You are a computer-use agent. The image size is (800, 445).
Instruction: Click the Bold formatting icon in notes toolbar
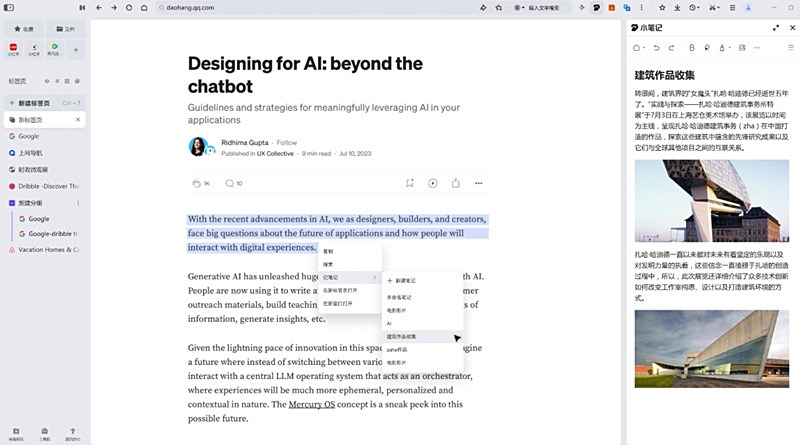692,47
